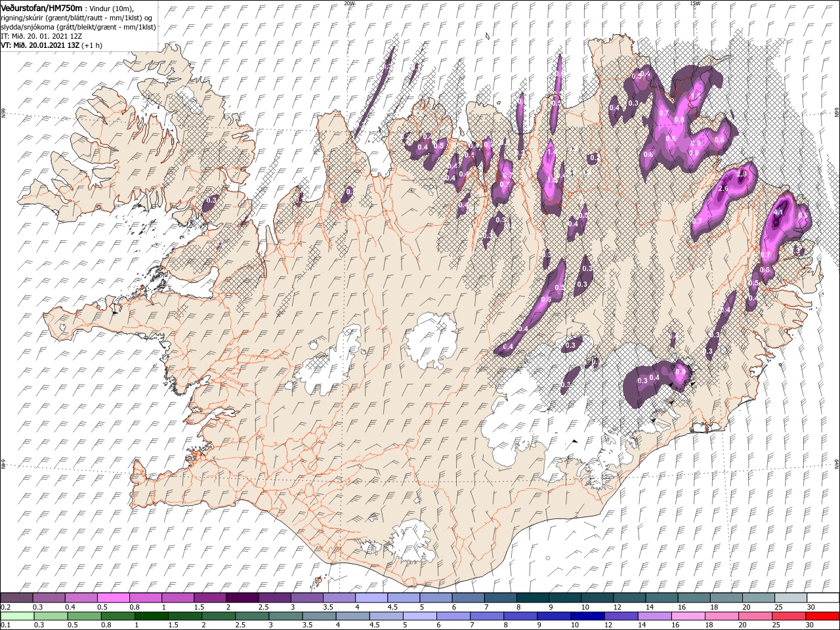Click the top-row legend swatch between 7 and 8
This screenshot has width=840, height=630.
click(x=499, y=598)
